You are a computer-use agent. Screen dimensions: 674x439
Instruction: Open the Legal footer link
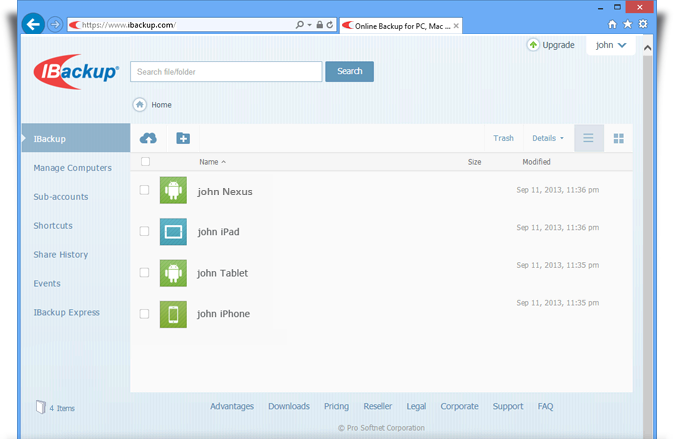416,406
